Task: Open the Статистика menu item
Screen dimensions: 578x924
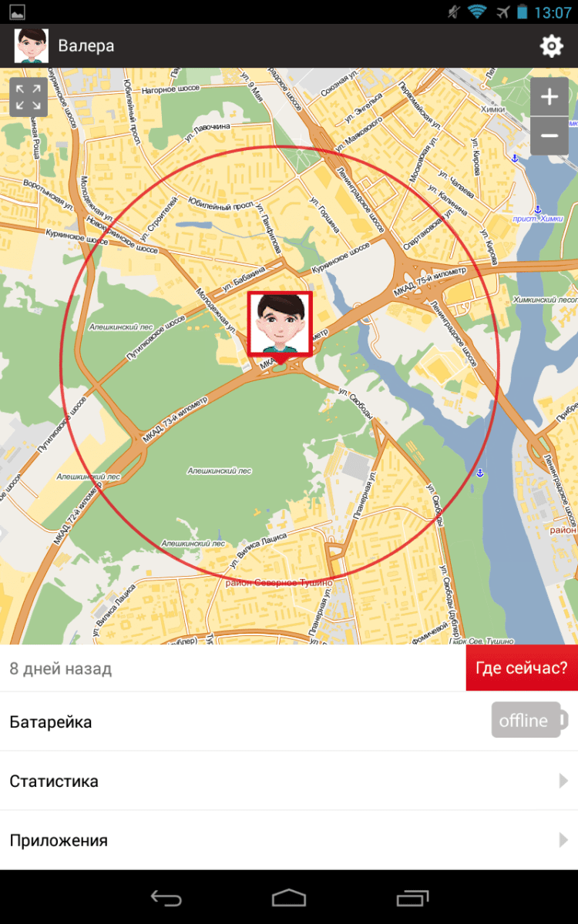Action: coord(289,781)
